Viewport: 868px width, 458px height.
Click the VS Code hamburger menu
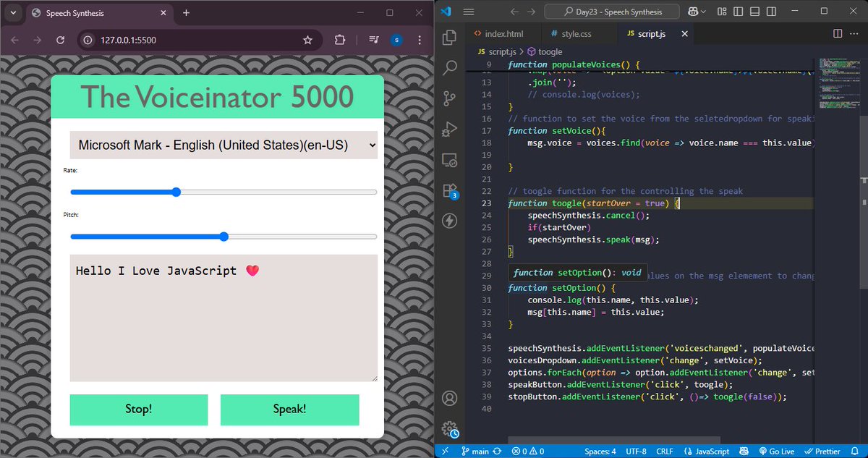[468, 12]
